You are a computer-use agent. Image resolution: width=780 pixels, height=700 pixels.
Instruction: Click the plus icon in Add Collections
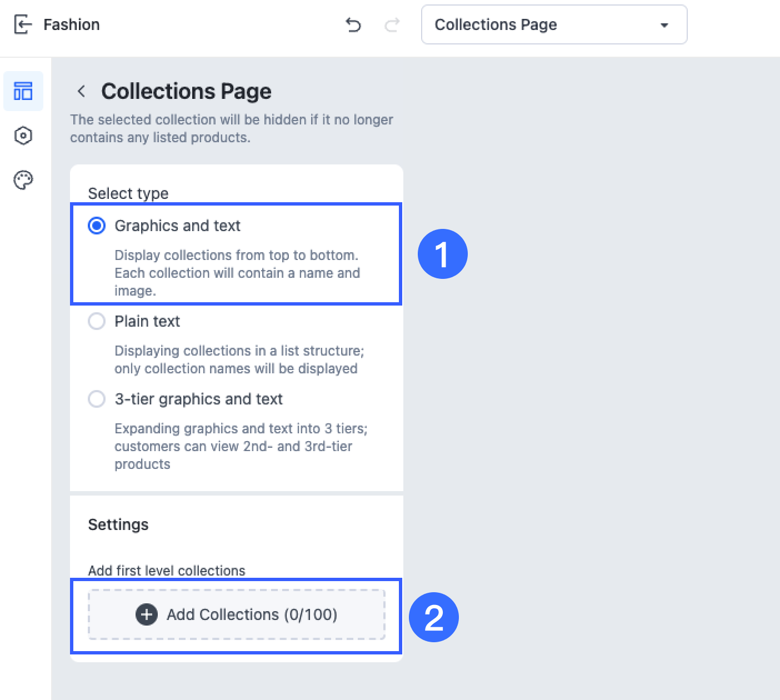click(x=147, y=614)
